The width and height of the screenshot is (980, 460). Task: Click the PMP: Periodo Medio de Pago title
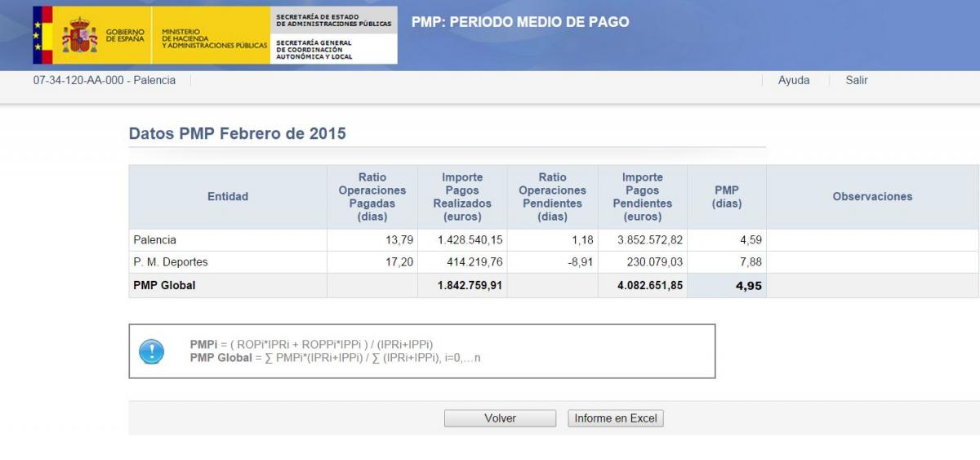(520, 22)
